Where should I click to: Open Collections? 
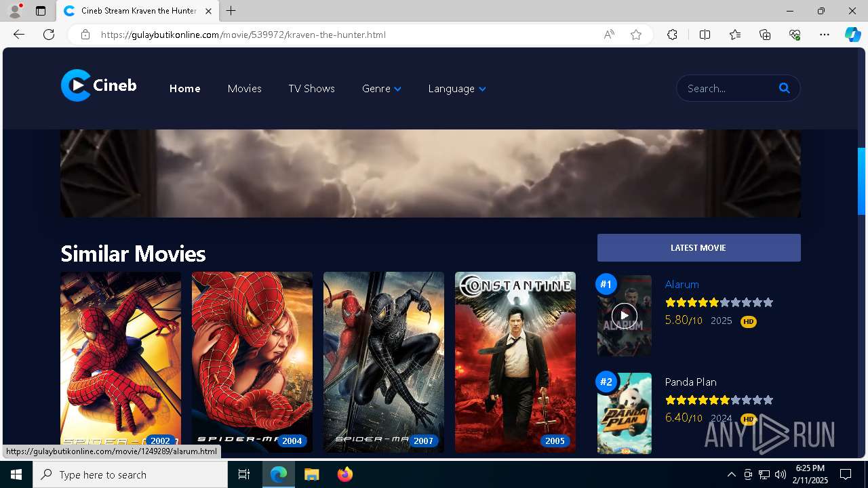(x=765, y=35)
